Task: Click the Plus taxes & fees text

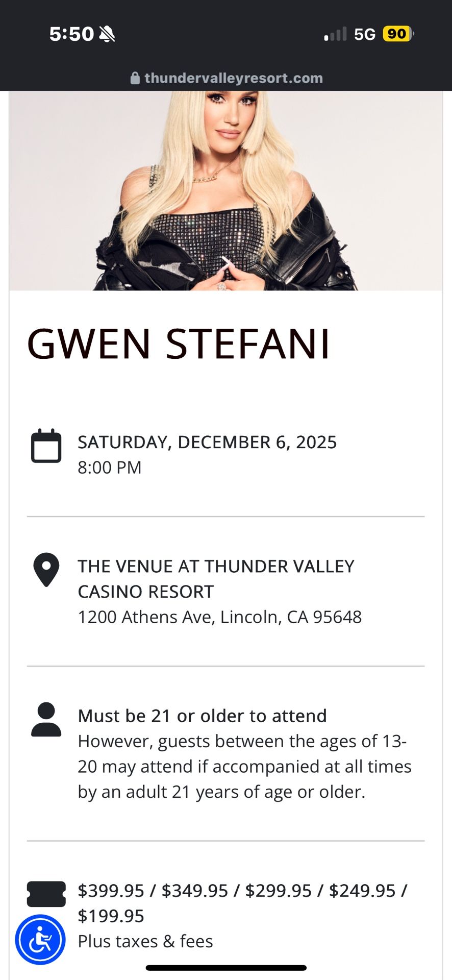Action: pyautogui.click(x=146, y=941)
